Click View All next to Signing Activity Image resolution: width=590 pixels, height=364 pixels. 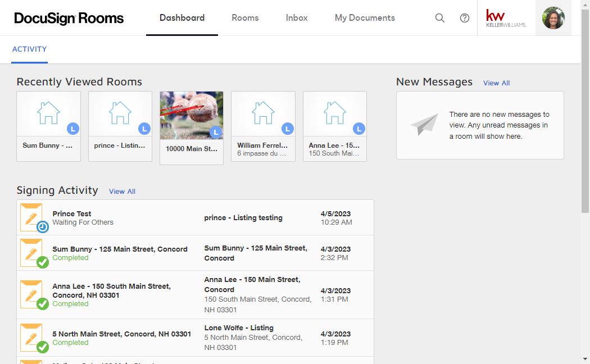[x=122, y=192]
